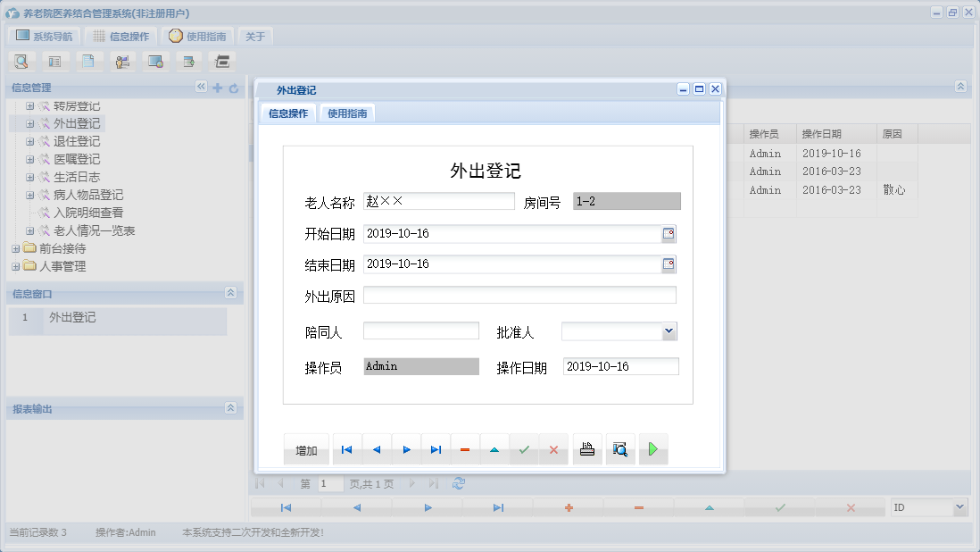
Task: Click inside the 外出原因 input field
Action: tap(518, 295)
